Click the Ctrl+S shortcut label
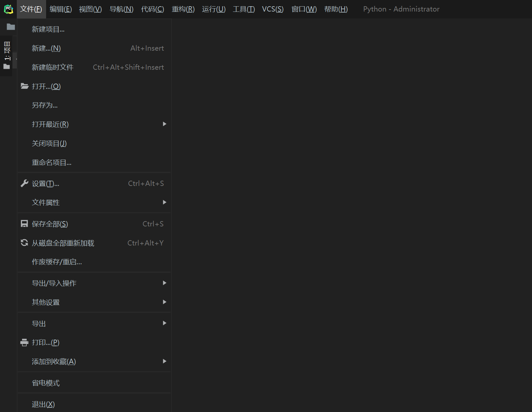Screen dimensions: 532x412 point(153,224)
